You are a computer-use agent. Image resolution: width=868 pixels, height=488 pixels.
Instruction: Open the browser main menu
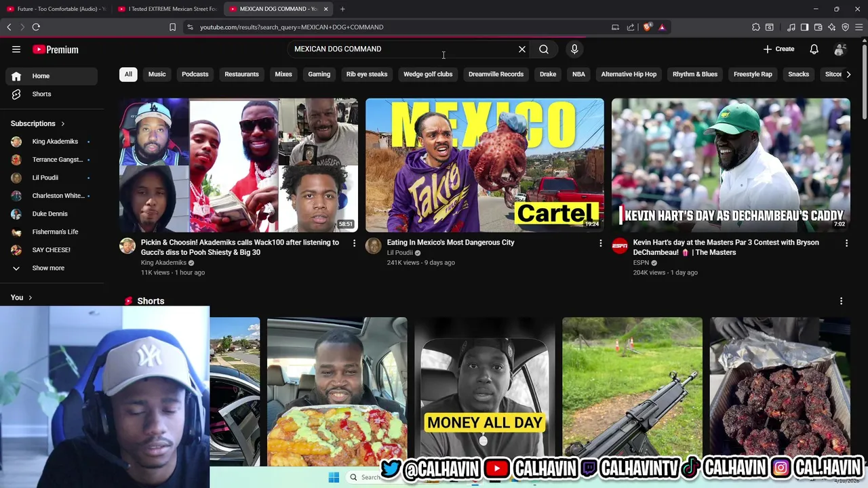click(859, 27)
